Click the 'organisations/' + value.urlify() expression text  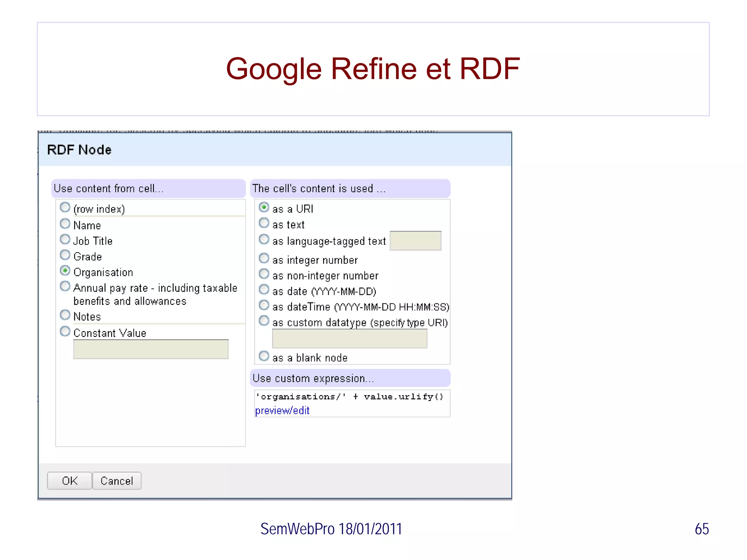[349, 397]
